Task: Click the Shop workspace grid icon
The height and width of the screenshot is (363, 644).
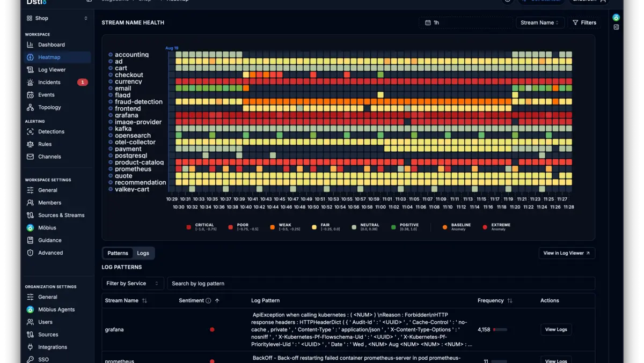Action: (30, 18)
